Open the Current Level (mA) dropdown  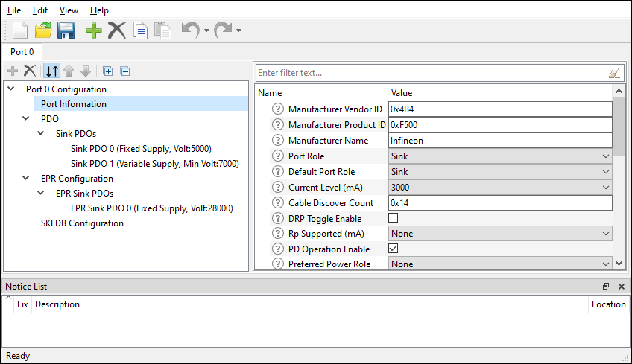pyautogui.click(x=500, y=188)
